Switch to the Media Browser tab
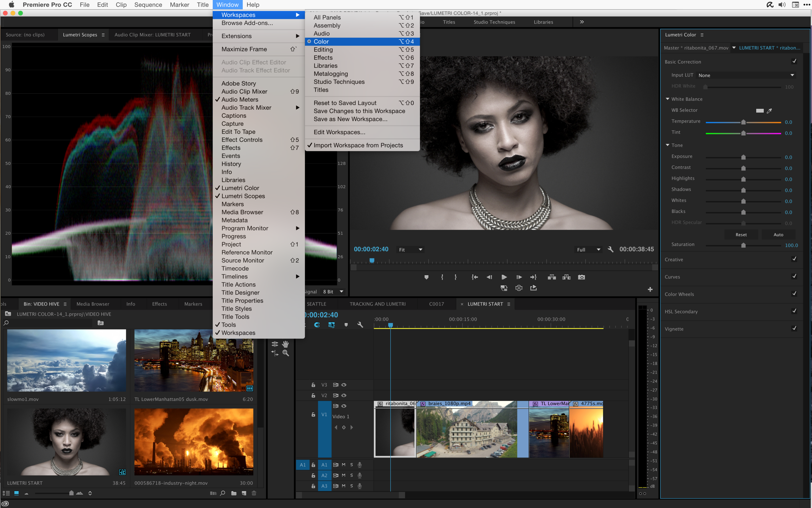The height and width of the screenshot is (508, 812). tap(93, 304)
